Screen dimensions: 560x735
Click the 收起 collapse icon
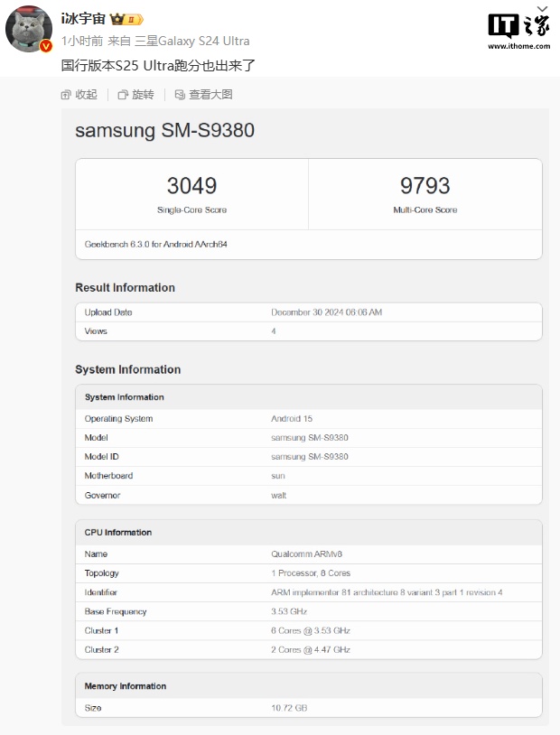click(66, 95)
